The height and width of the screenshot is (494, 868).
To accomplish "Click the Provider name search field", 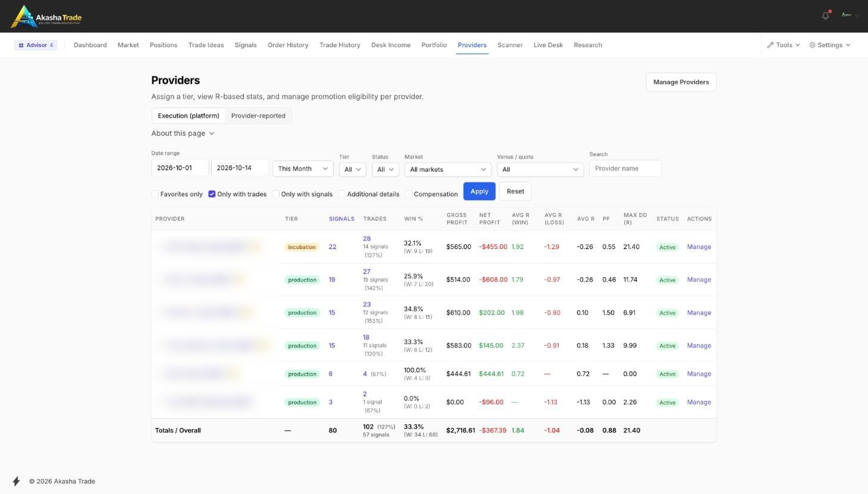I will (x=625, y=169).
